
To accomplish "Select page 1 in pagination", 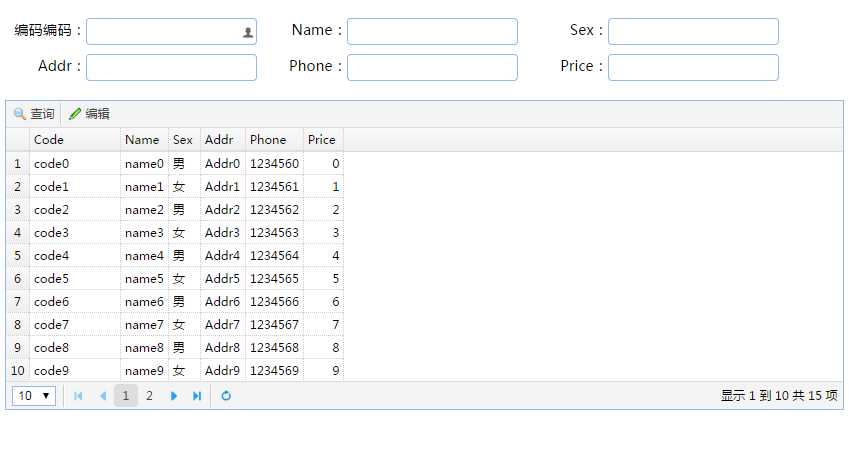I will click(126, 396).
